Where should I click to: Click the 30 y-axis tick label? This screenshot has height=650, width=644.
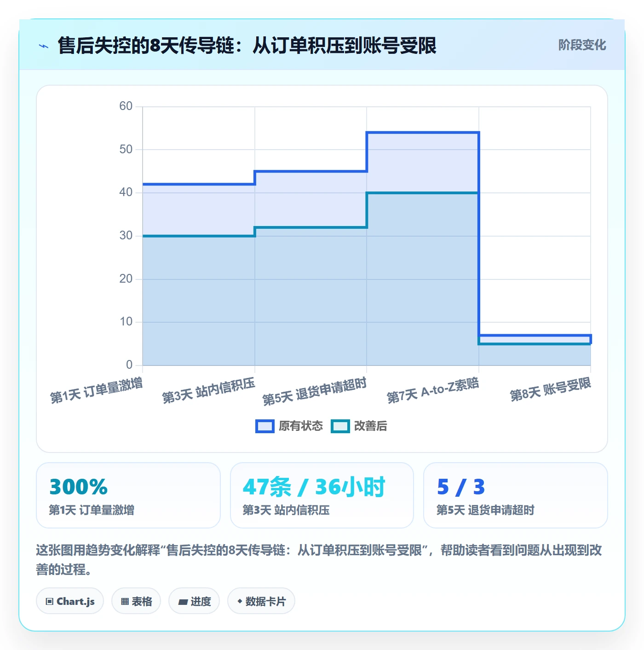[126, 236]
